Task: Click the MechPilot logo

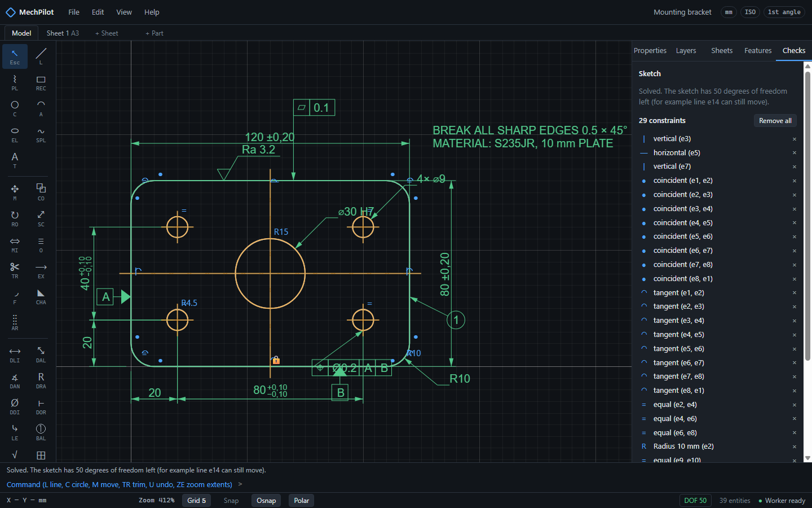Action: point(29,12)
